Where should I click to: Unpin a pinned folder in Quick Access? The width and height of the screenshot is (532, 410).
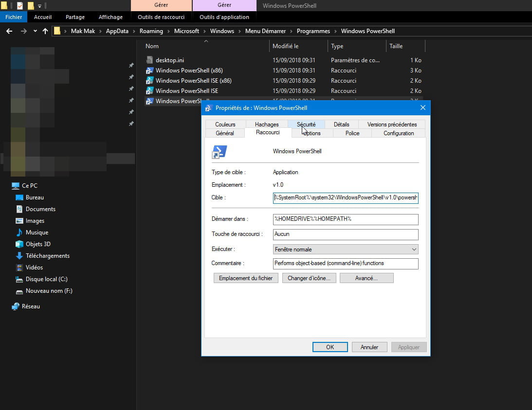coord(131,66)
